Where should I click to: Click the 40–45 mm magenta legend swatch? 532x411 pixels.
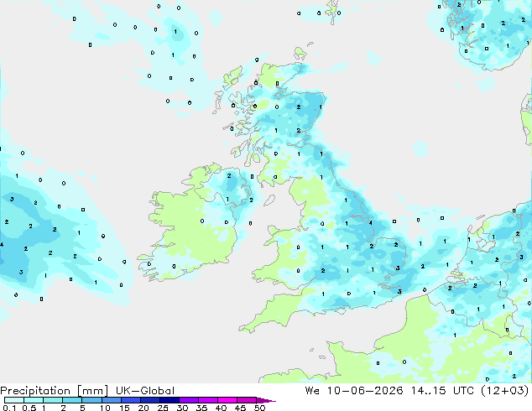227,400
